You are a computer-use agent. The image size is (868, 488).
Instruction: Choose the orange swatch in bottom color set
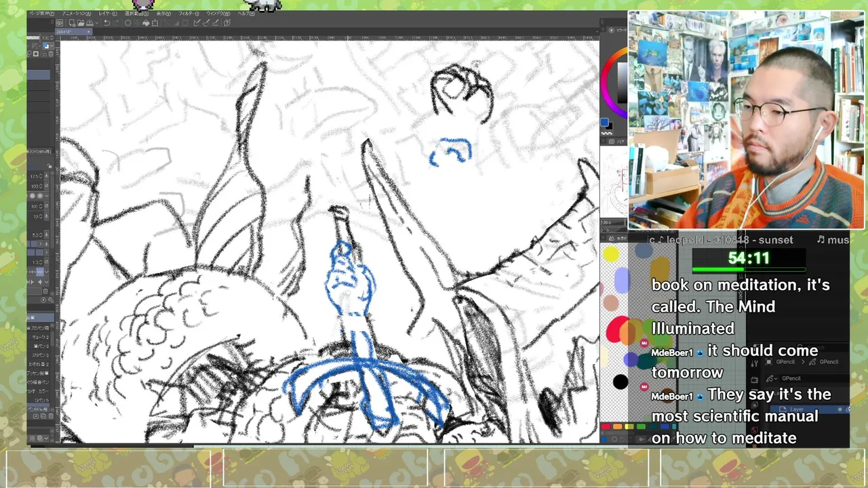617,426
